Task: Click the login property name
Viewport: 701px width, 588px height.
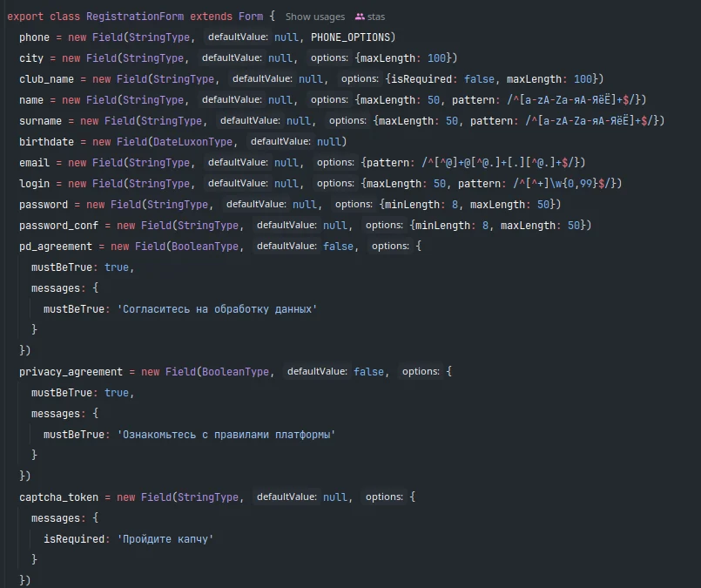Action: click(34, 184)
